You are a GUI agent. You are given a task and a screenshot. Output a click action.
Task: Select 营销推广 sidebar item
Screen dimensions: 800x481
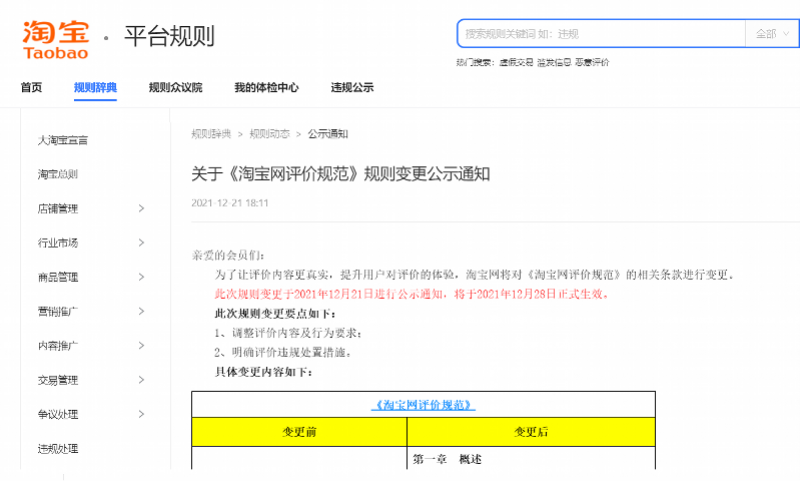[58, 311]
